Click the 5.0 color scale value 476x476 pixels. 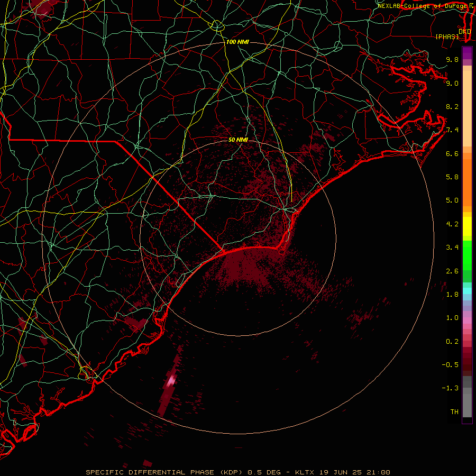(452, 200)
